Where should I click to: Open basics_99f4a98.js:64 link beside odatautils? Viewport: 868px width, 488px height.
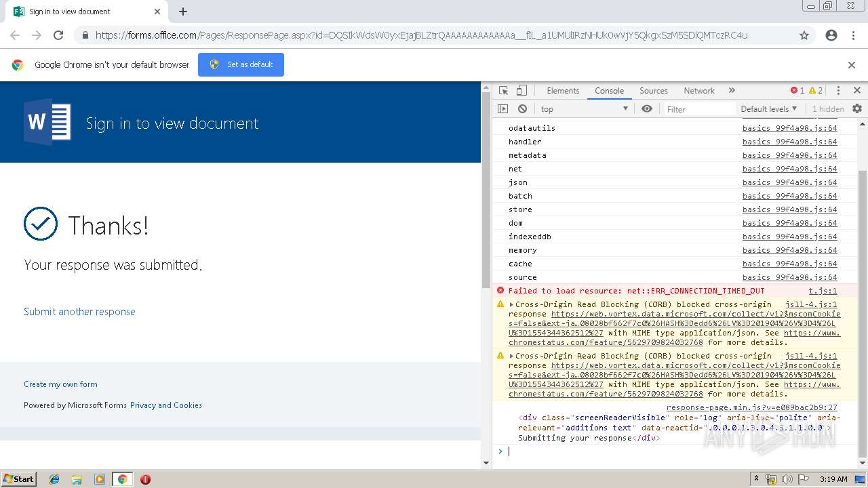(x=789, y=128)
